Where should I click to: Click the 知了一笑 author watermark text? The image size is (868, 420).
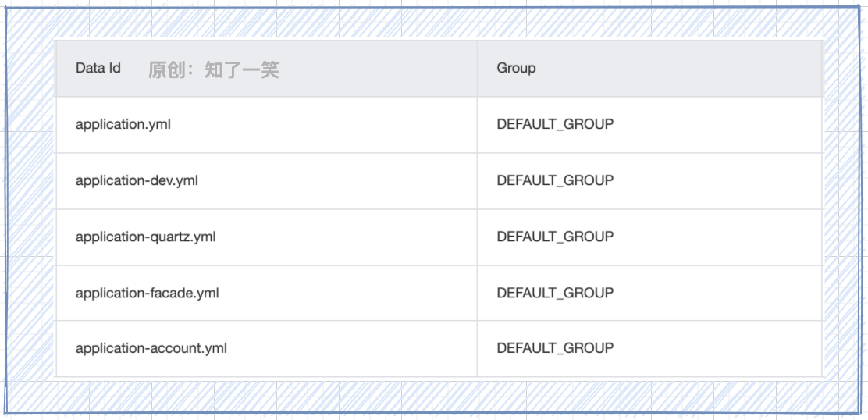coord(242,69)
